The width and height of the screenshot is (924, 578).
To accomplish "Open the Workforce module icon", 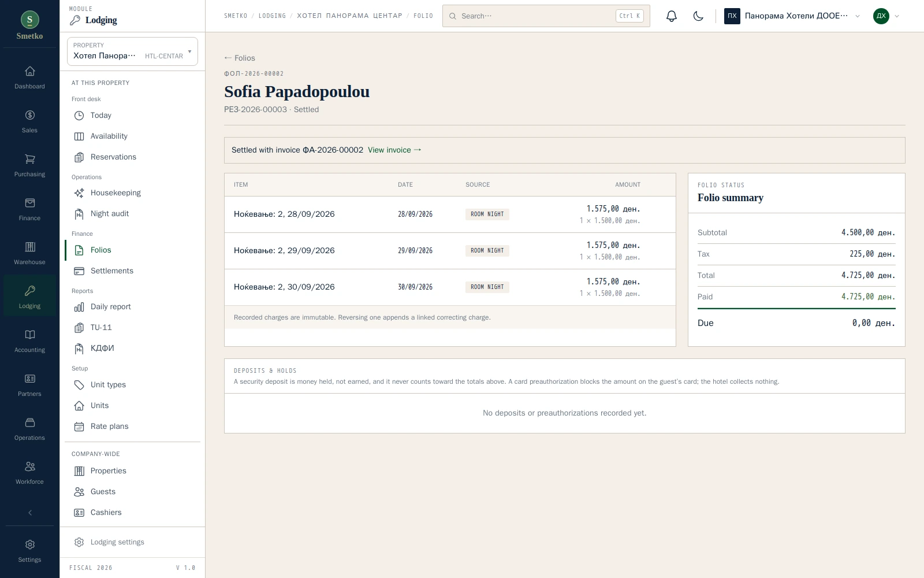I will click(x=29, y=473).
